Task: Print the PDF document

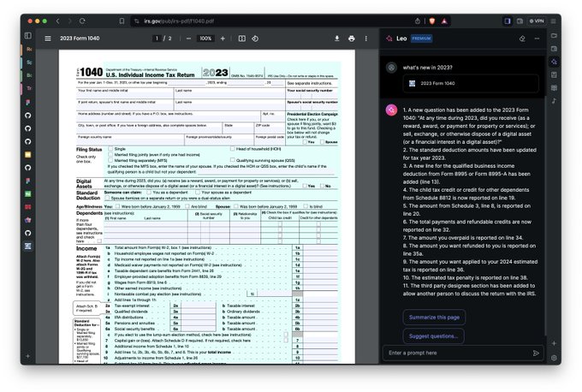Action: point(352,39)
